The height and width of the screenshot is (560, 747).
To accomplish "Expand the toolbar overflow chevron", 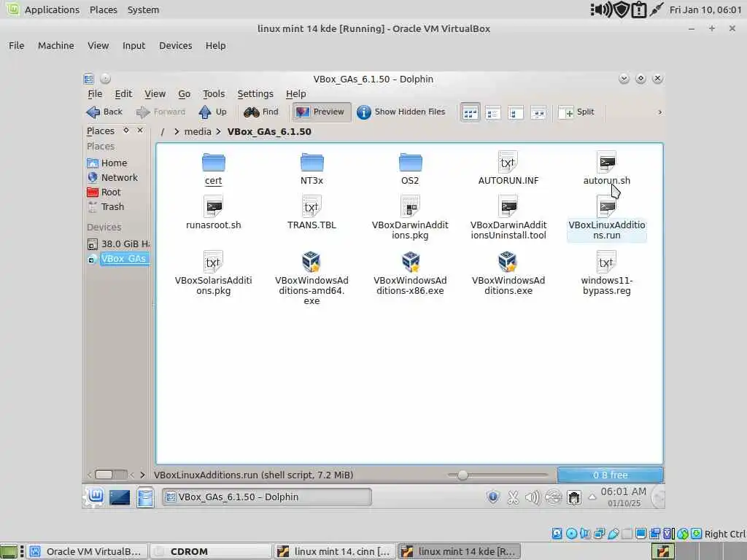I will [659, 112].
